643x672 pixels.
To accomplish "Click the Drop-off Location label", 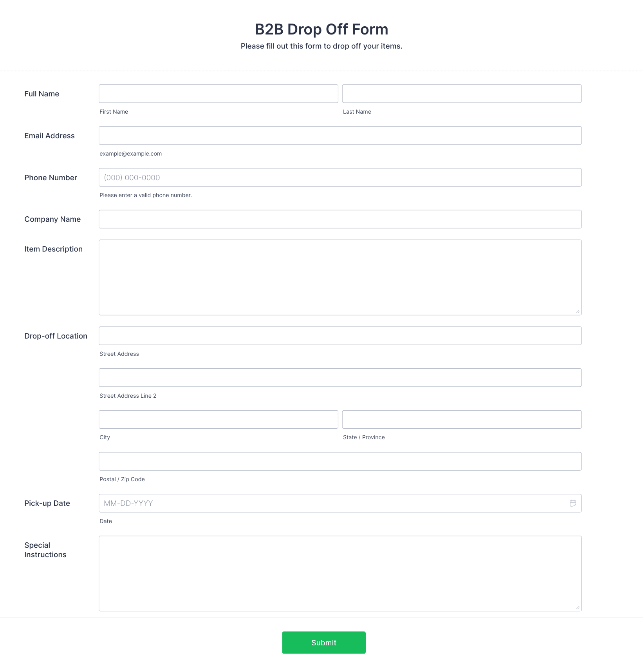I will [56, 336].
